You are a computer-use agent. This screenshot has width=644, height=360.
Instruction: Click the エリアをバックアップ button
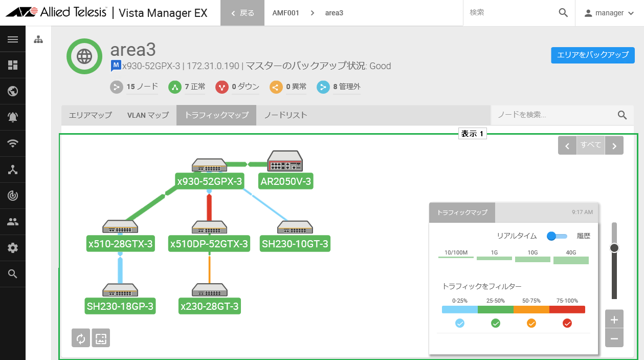click(593, 55)
